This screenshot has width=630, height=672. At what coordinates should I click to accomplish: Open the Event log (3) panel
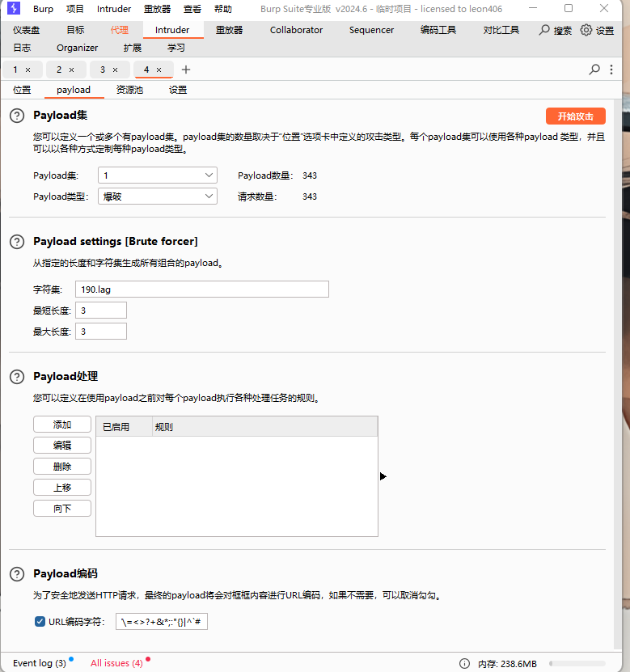(x=40, y=663)
